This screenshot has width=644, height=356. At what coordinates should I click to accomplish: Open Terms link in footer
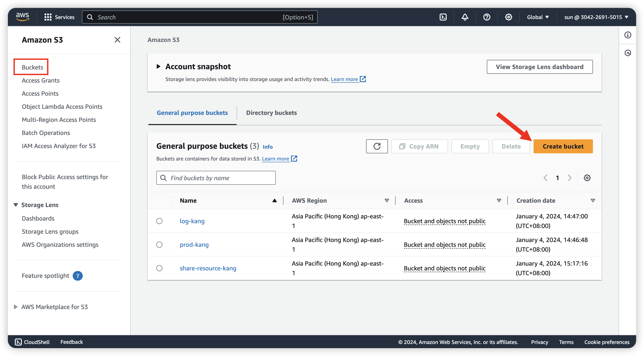[x=566, y=342]
